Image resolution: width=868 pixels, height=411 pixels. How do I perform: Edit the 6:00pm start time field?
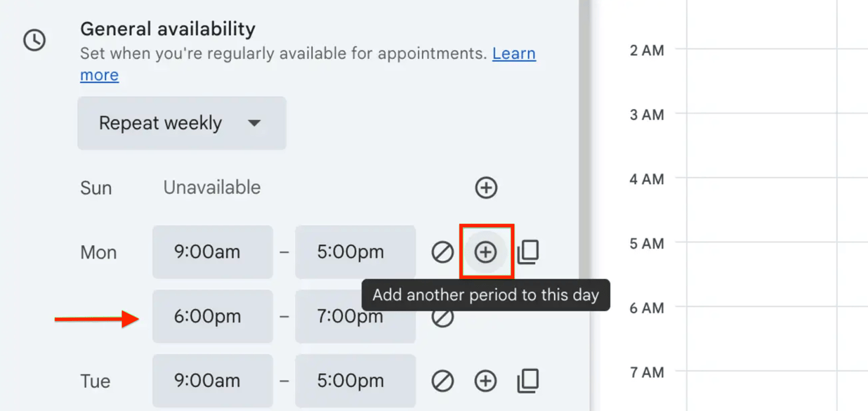(x=212, y=316)
